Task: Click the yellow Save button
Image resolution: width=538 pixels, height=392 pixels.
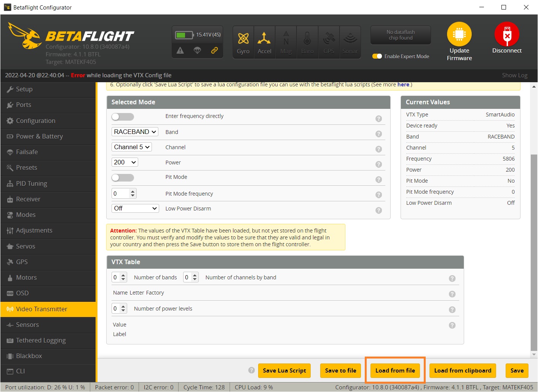Action: (517, 371)
